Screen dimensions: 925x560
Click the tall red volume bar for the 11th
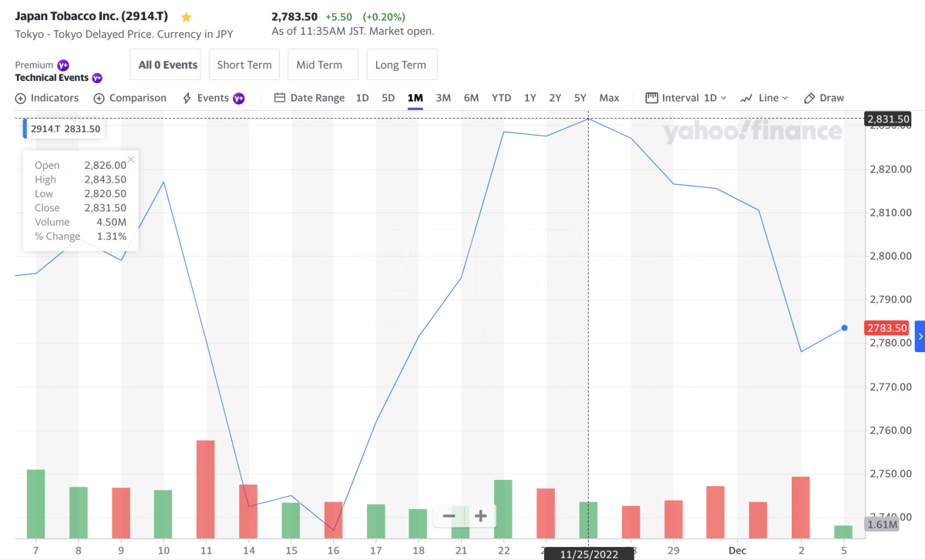coord(206,488)
